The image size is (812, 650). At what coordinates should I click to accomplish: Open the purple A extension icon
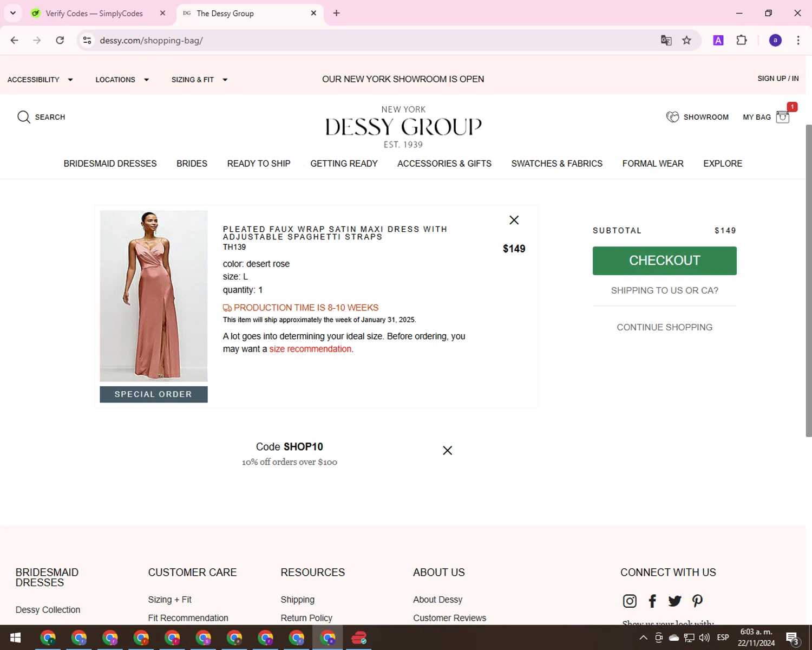[718, 40]
